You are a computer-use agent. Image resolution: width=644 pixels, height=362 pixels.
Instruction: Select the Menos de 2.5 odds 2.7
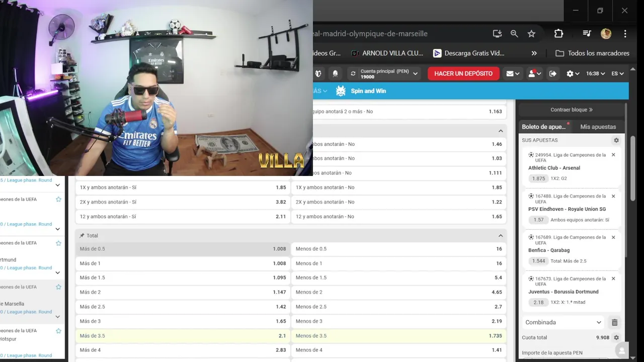(x=399, y=307)
